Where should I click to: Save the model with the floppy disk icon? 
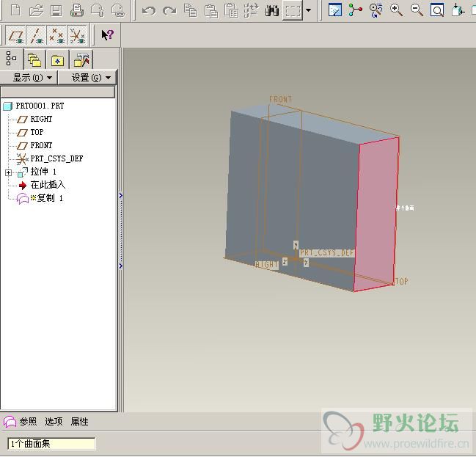click(56, 10)
